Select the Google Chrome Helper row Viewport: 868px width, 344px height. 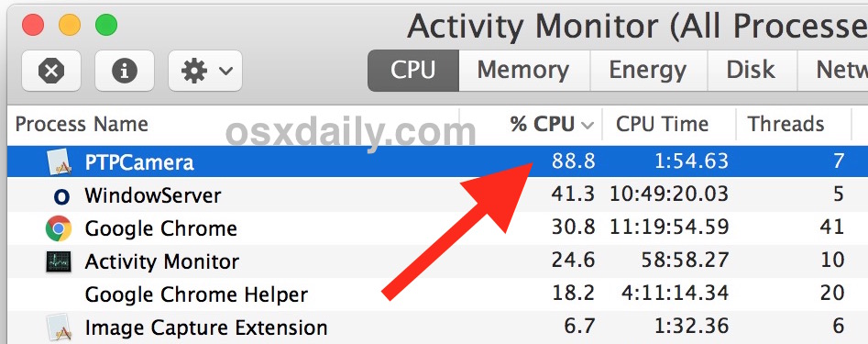pos(437,294)
